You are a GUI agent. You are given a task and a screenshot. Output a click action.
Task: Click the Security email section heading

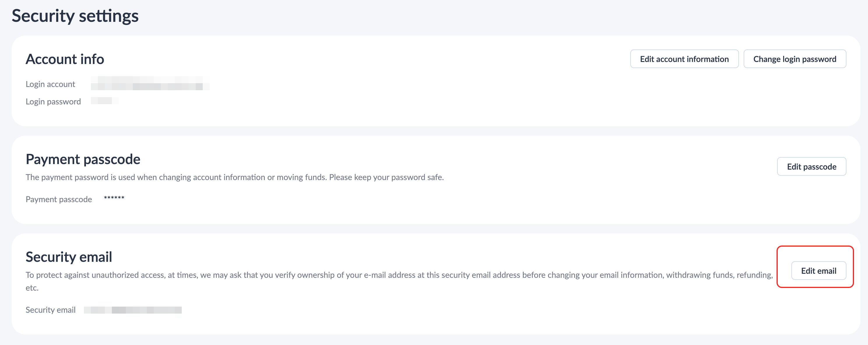[69, 257]
